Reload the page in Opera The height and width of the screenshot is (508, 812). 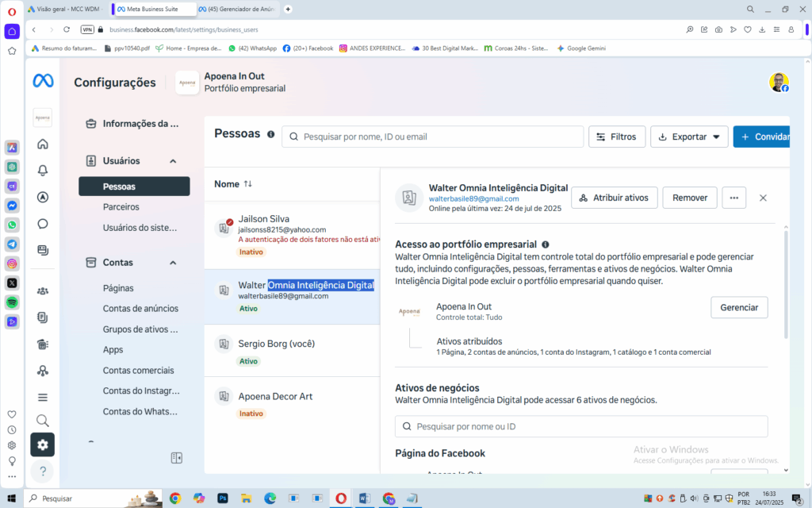tap(67, 29)
